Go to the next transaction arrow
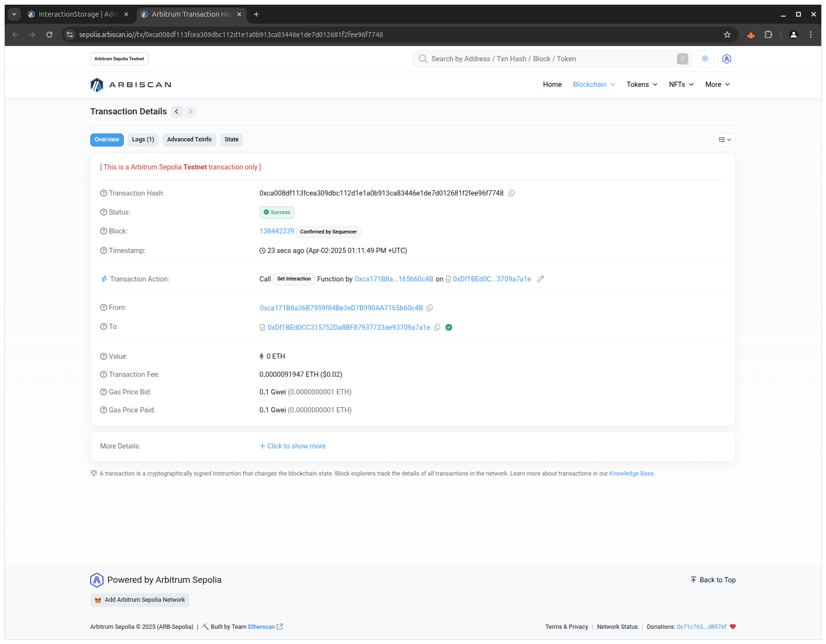The width and height of the screenshot is (826, 644). (x=190, y=112)
